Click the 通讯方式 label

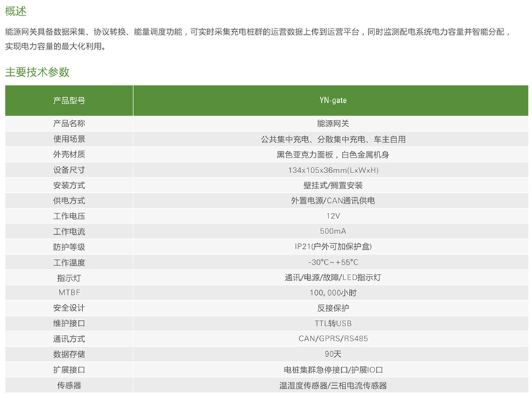tap(69, 339)
